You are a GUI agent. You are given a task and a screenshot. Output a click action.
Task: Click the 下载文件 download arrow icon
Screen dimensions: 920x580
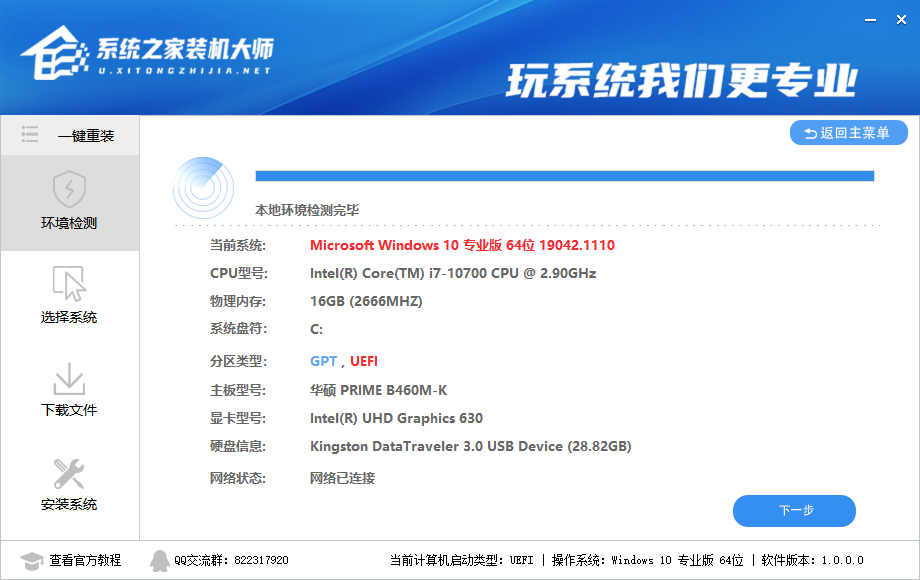pos(68,378)
